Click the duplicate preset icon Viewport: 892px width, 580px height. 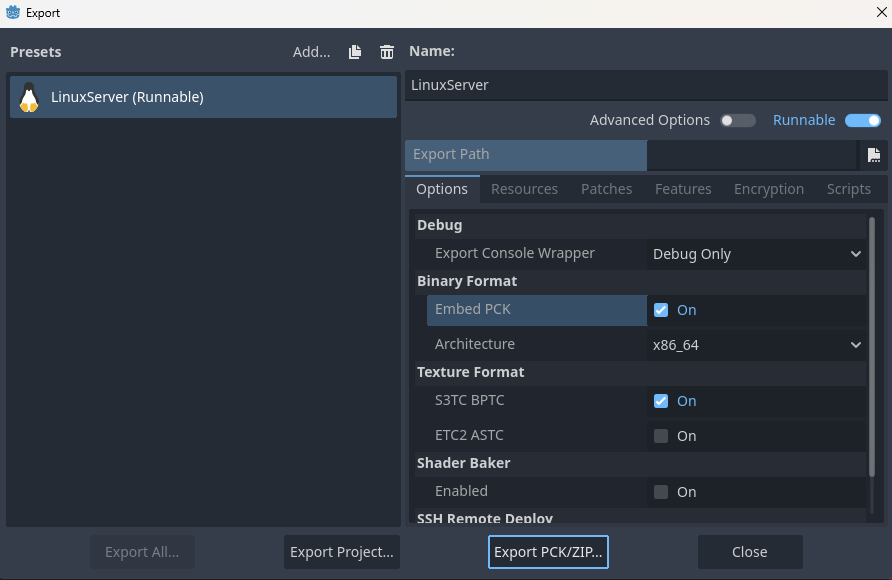click(x=355, y=52)
